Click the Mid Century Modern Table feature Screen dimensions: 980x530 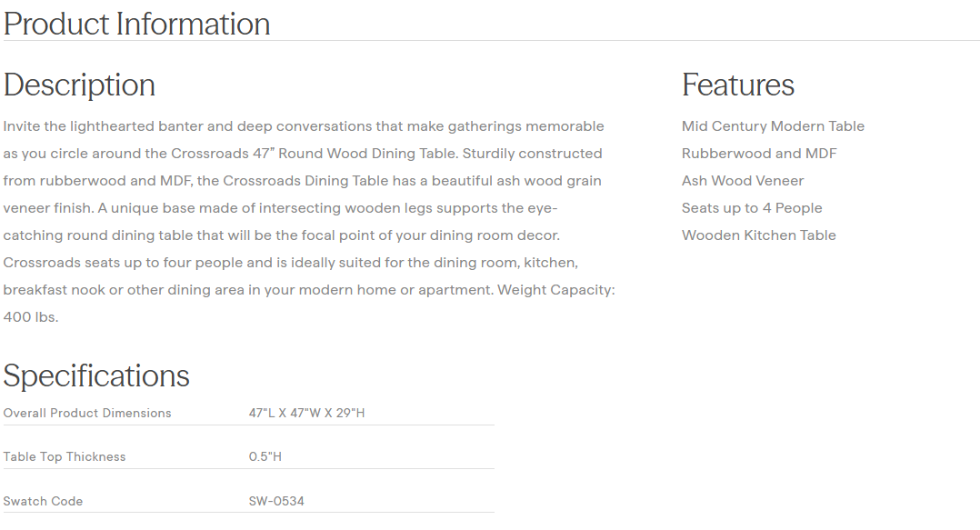(x=773, y=126)
